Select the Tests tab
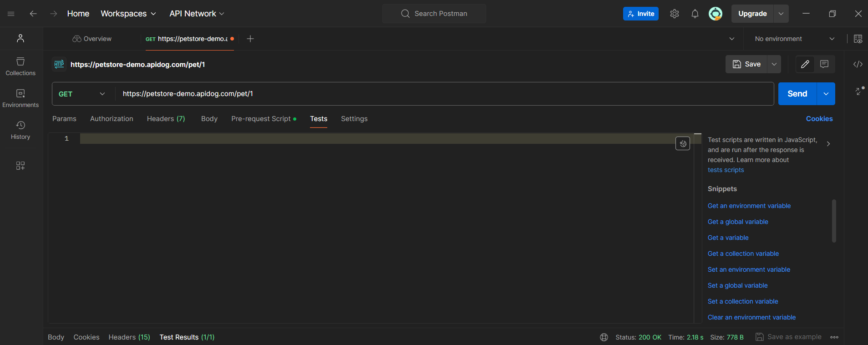This screenshot has width=868, height=345. pos(319,119)
